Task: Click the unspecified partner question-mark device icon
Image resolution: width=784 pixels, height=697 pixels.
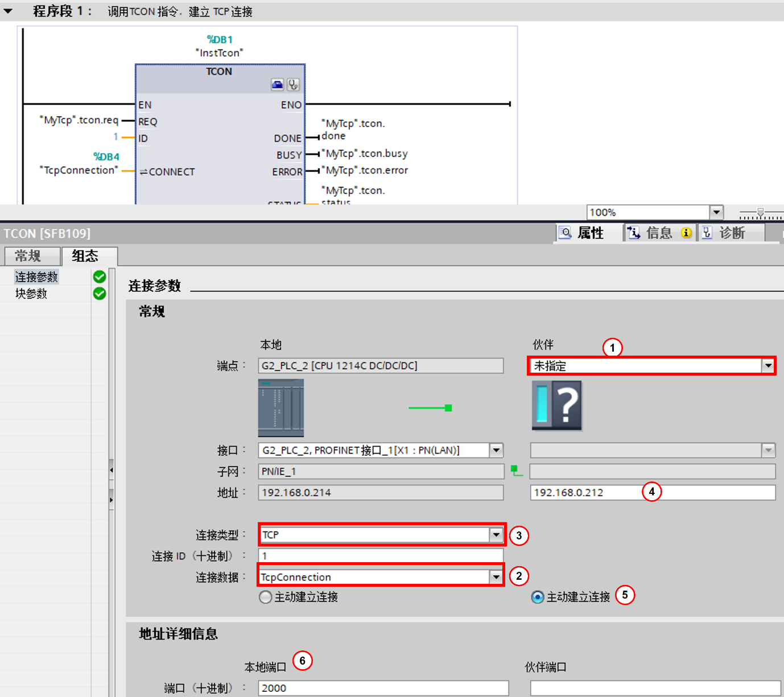Action: [x=556, y=406]
